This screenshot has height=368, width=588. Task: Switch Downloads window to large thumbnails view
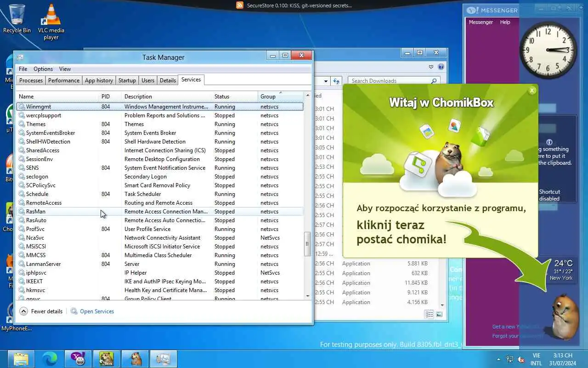pyautogui.click(x=439, y=314)
